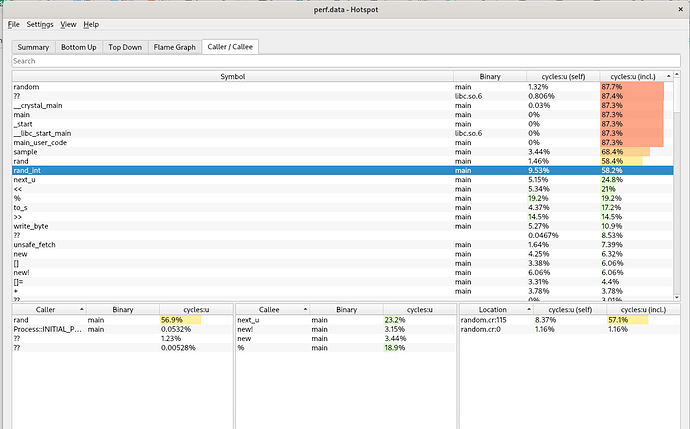690x429 pixels.
Task: Open the Settings menu
Action: (x=40, y=25)
